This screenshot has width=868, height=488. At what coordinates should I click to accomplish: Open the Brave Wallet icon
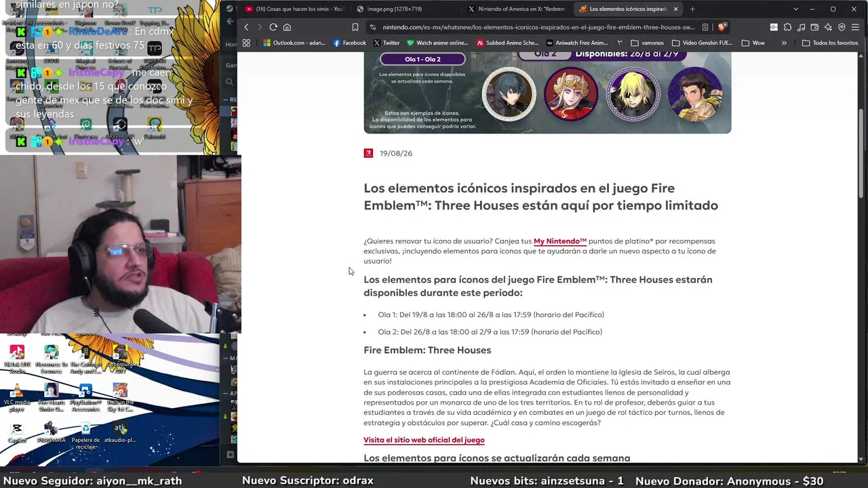pyautogui.click(x=814, y=27)
